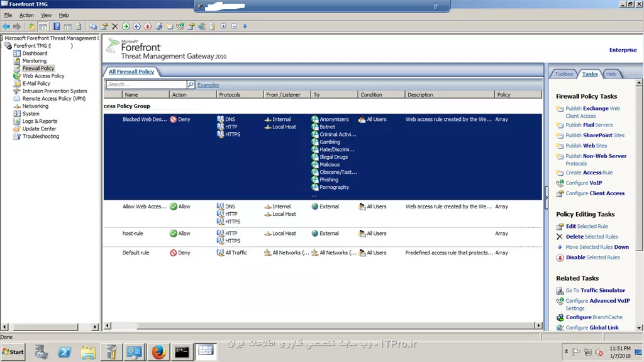Screen dimensions: 644x362
Task: Open Logs & Reports node
Action: coord(40,122)
